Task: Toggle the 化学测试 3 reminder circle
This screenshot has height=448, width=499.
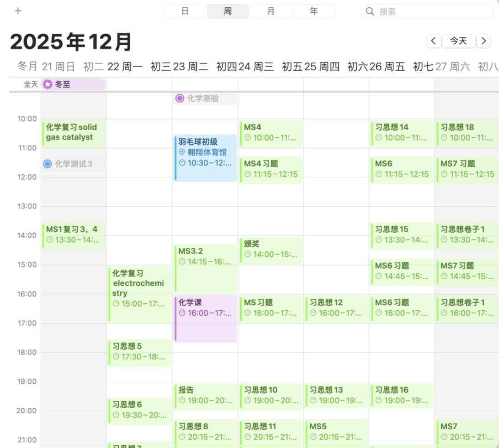Action: tap(48, 164)
